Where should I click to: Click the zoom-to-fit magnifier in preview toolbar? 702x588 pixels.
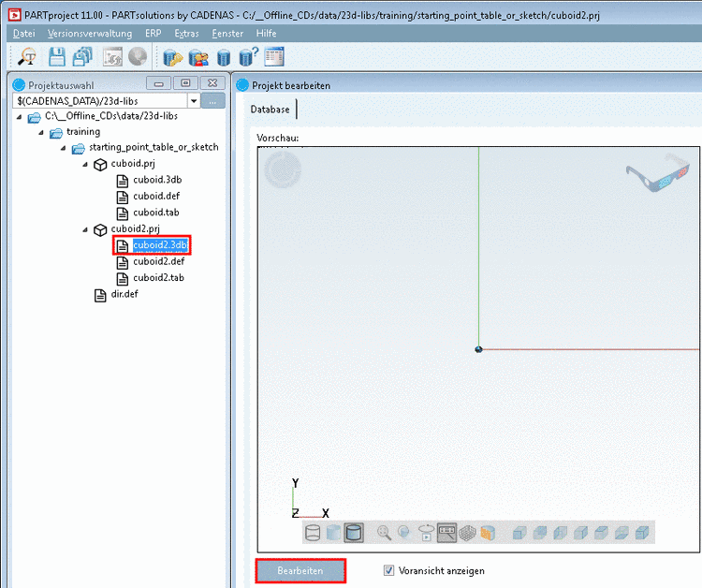(x=384, y=533)
